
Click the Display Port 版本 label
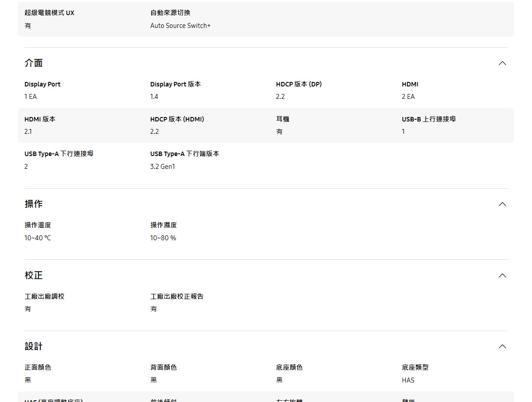coord(175,84)
